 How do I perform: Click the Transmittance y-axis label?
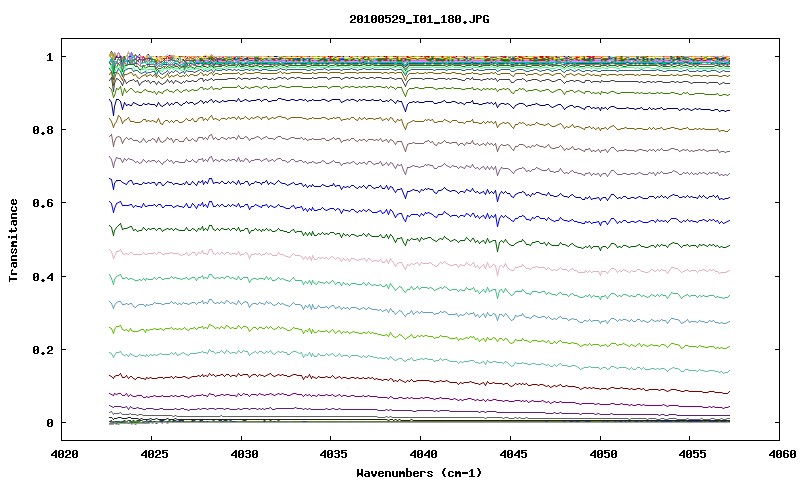(14, 240)
